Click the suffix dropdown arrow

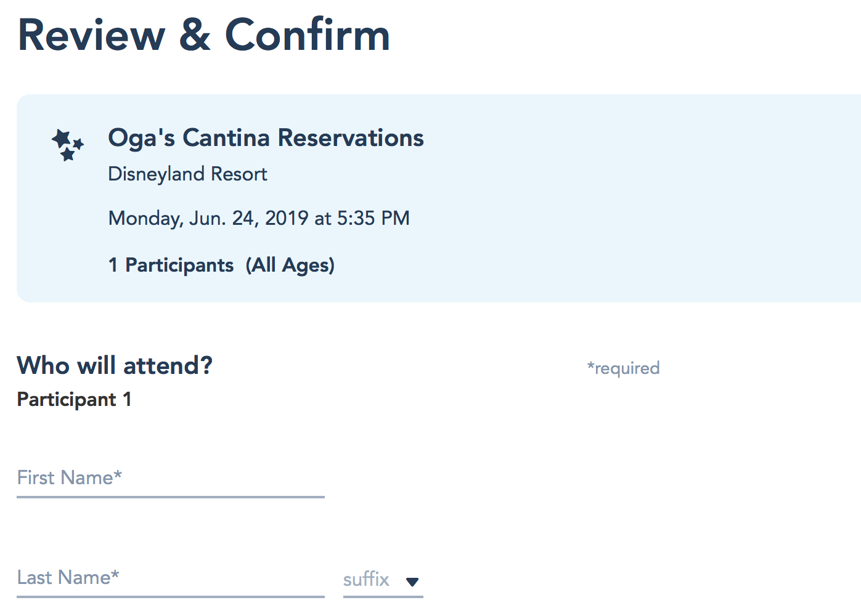coord(412,582)
